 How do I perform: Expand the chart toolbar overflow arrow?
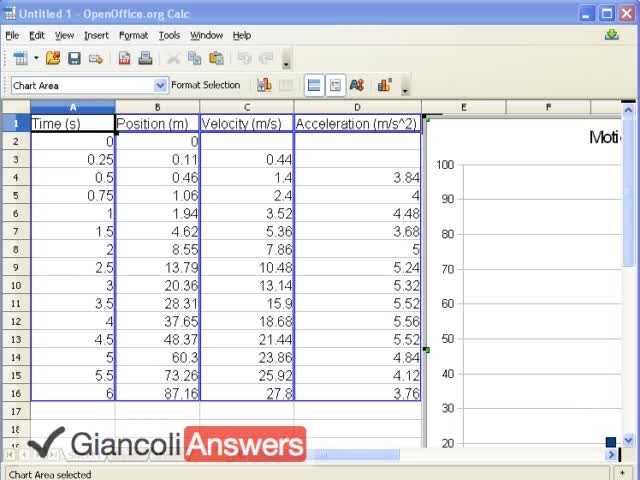405,85
